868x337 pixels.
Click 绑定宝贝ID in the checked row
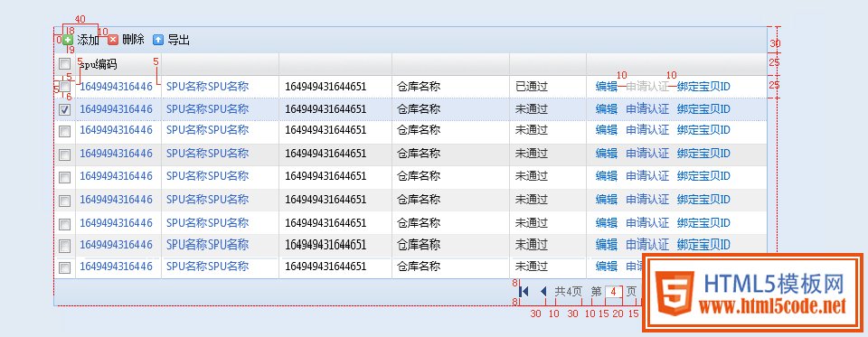(x=703, y=109)
